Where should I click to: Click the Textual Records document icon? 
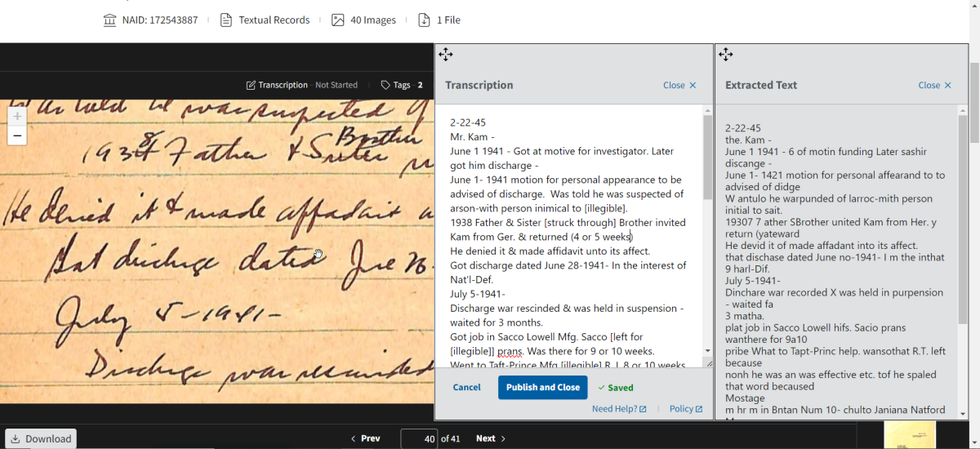coord(226,20)
